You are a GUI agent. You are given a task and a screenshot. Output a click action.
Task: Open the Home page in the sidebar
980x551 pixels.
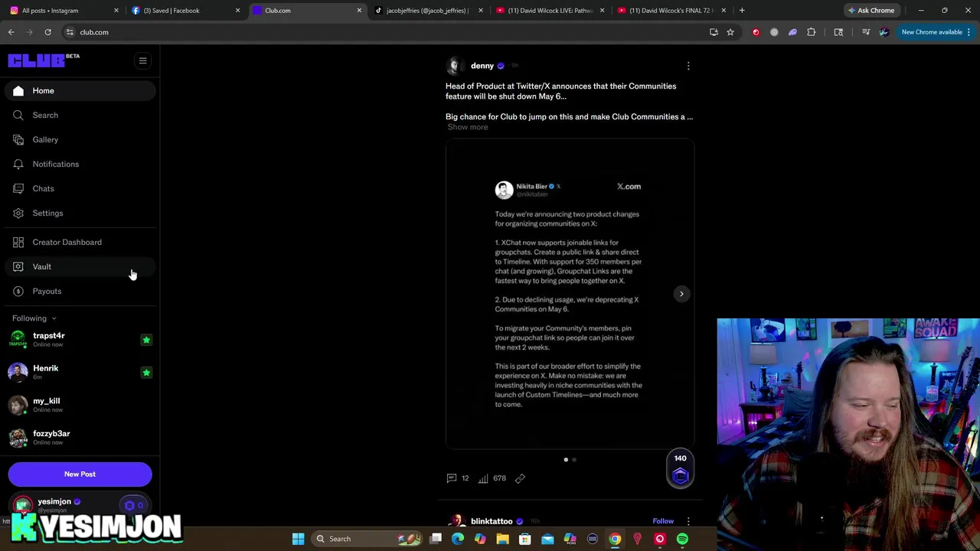[x=80, y=90]
